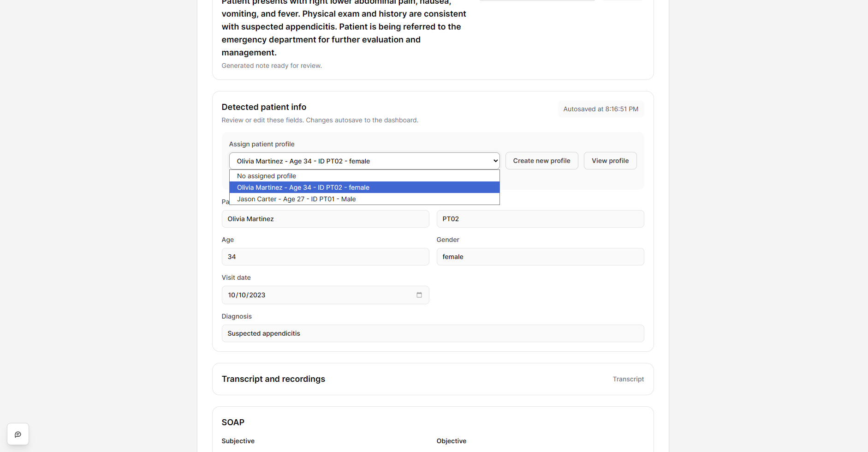
Task: Click the Create new profile button
Action: (x=541, y=161)
